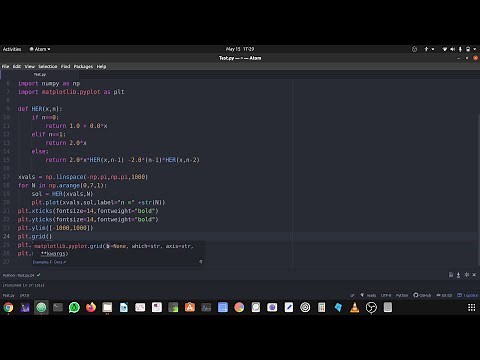This screenshot has width=480, height=360.
Task: Click the Wi-Fi icon in top bar
Action: 444,49
